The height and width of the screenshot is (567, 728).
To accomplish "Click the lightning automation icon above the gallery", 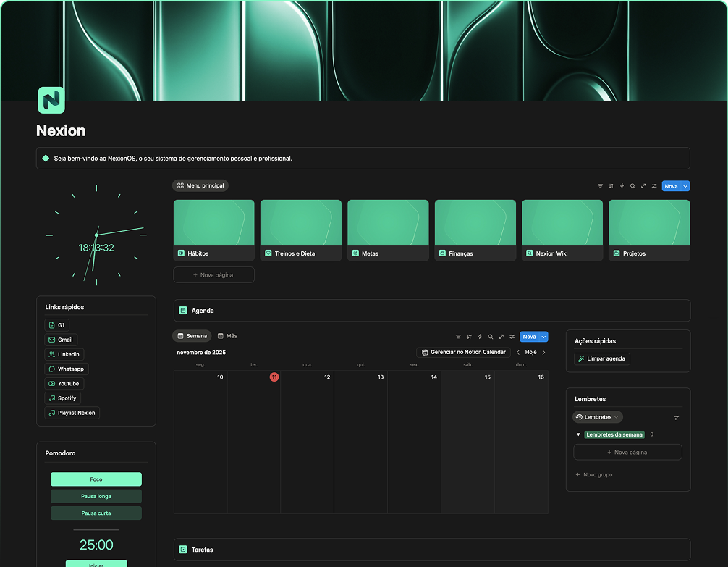I will coord(622,186).
